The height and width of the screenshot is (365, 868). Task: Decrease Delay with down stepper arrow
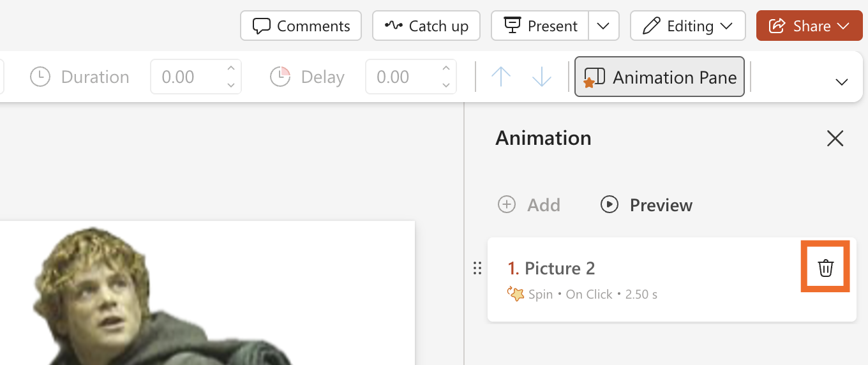[x=446, y=86]
